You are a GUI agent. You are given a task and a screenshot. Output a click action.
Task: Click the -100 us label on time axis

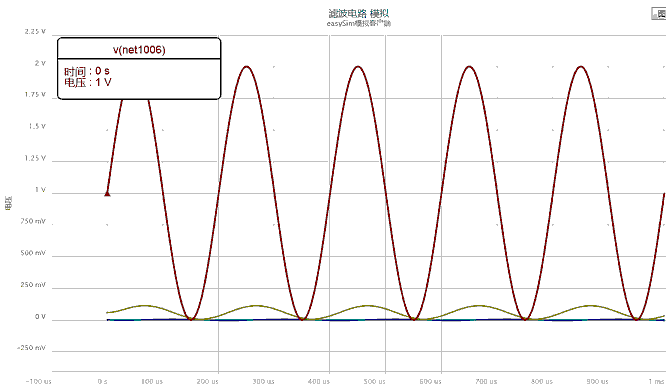(38, 381)
